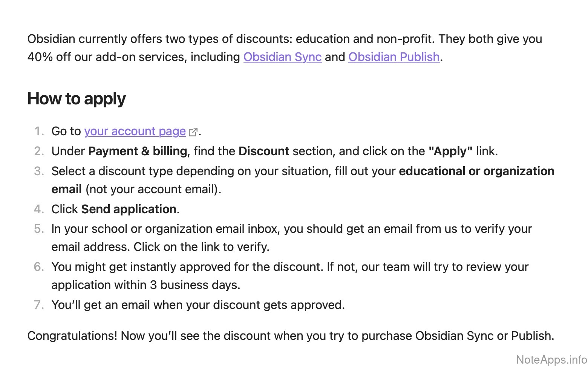588x367 pixels.
Task: Click "(not your account email)" text in step 3
Action: (153, 189)
